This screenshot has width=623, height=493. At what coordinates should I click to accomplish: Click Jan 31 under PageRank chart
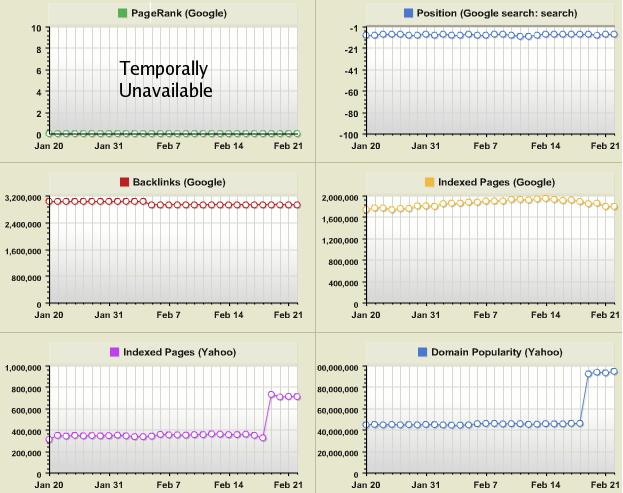(x=108, y=146)
